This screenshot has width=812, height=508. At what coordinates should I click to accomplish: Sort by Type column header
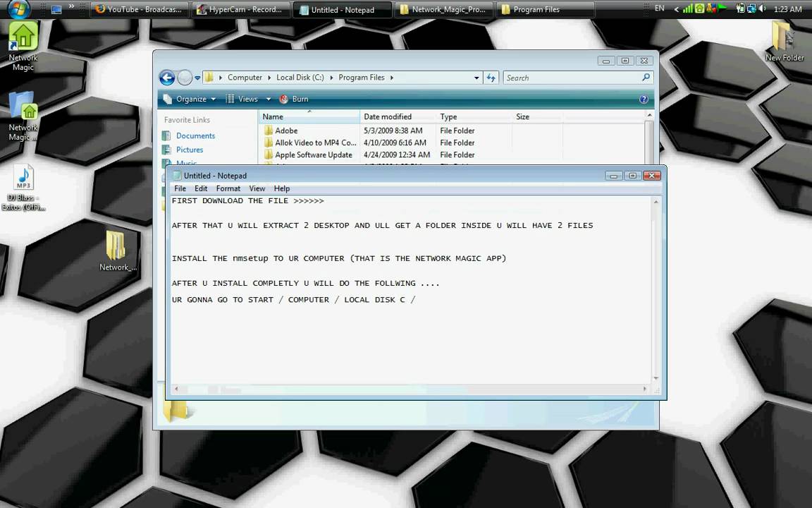click(474, 116)
